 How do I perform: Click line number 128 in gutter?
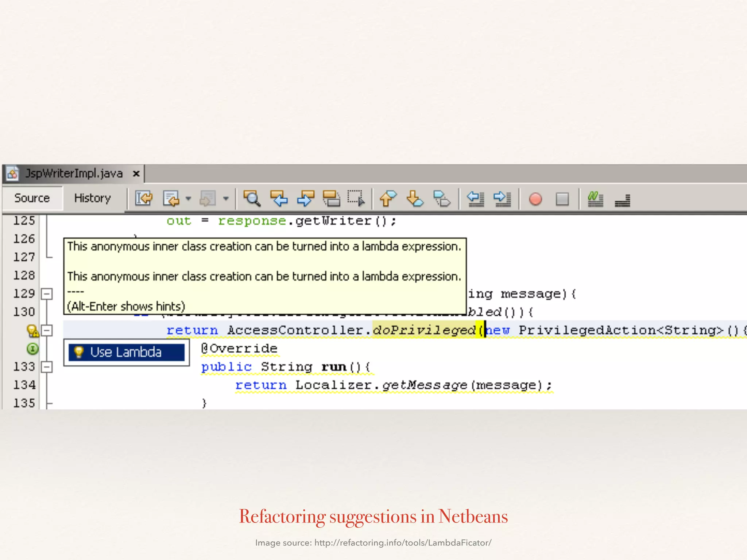[24, 275]
